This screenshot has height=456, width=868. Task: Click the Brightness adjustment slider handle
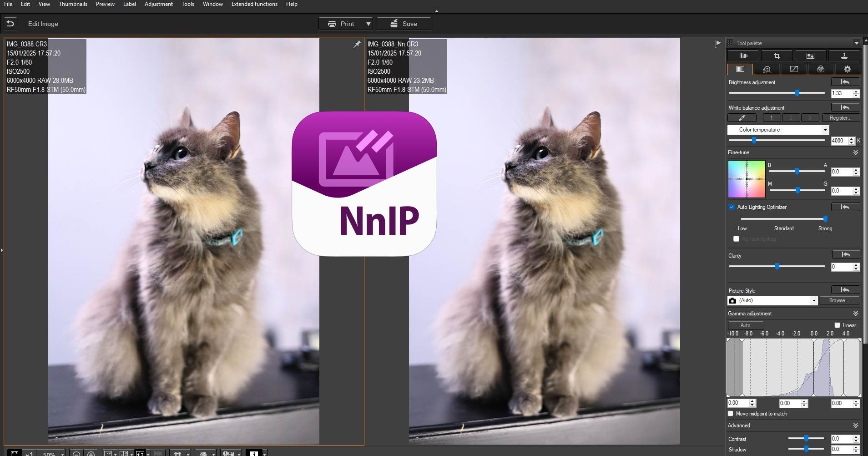pos(797,93)
